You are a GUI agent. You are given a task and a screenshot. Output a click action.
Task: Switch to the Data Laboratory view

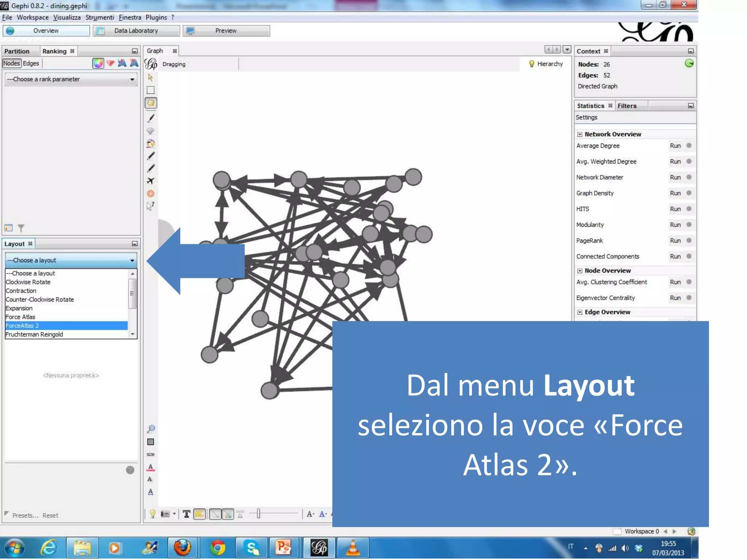pyautogui.click(x=136, y=31)
